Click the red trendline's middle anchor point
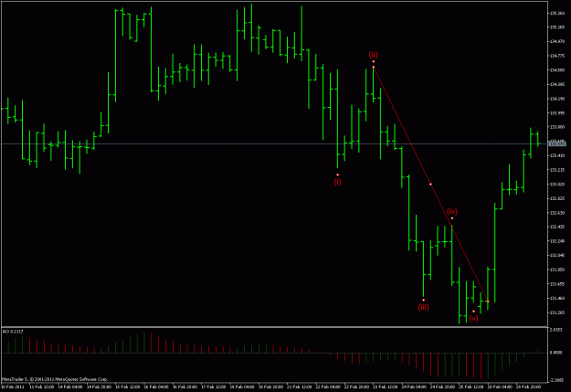Image resolution: width=571 pixels, height=392 pixels. (x=431, y=185)
